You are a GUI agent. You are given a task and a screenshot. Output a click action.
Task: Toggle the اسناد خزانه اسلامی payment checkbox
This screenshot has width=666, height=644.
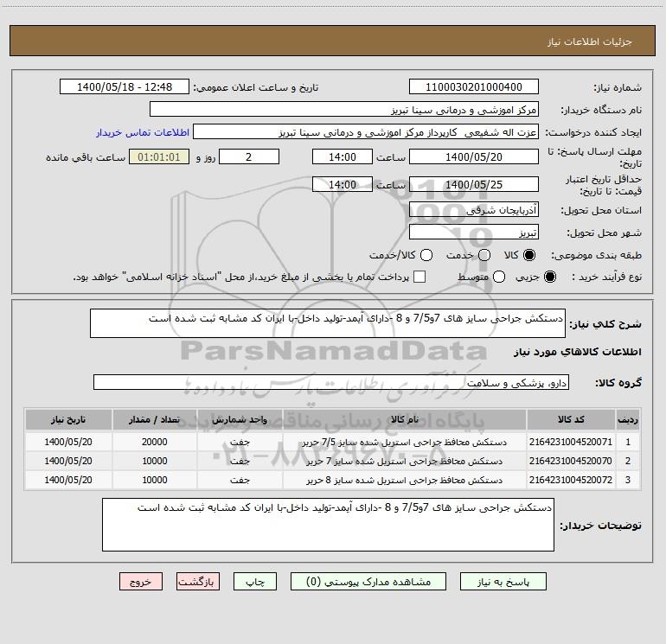click(419, 277)
